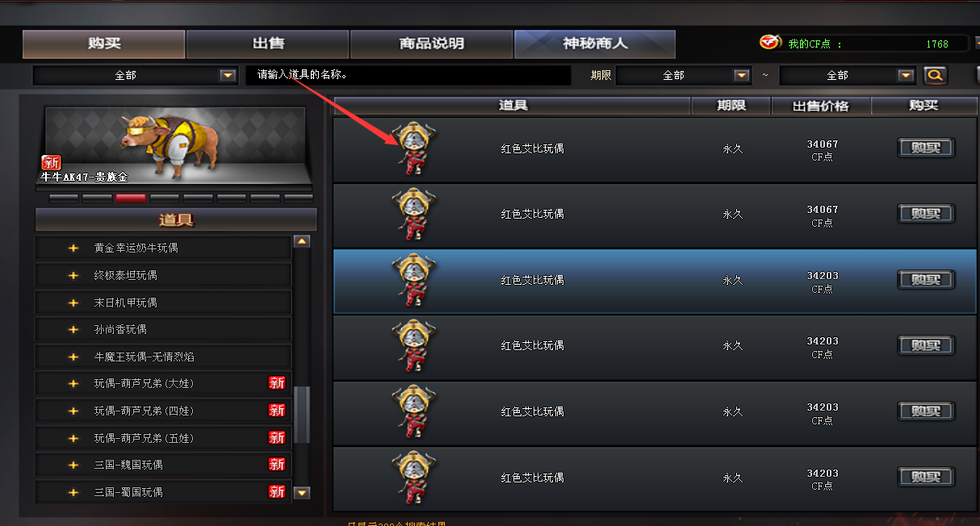Select the highlighted red banner page indicator

(131, 197)
